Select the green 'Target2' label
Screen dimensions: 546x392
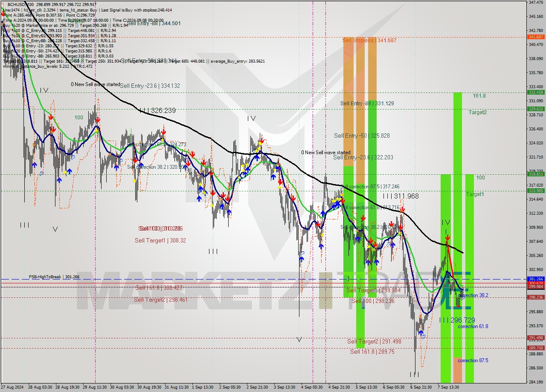478,112
